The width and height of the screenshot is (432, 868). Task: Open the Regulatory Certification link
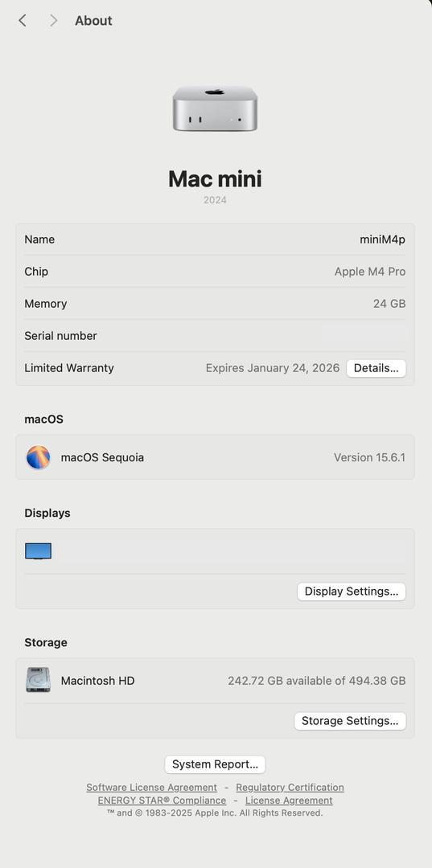pyautogui.click(x=290, y=787)
